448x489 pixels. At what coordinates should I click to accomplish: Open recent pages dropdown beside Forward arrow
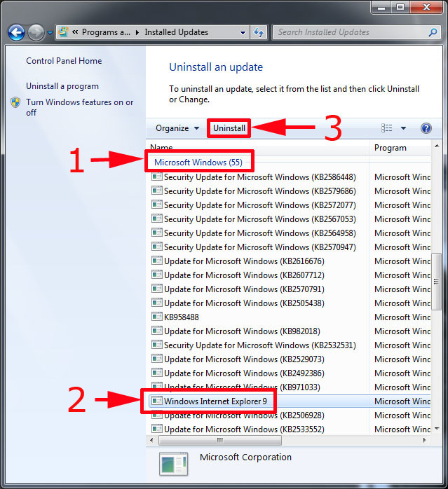[x=50, y=32]
